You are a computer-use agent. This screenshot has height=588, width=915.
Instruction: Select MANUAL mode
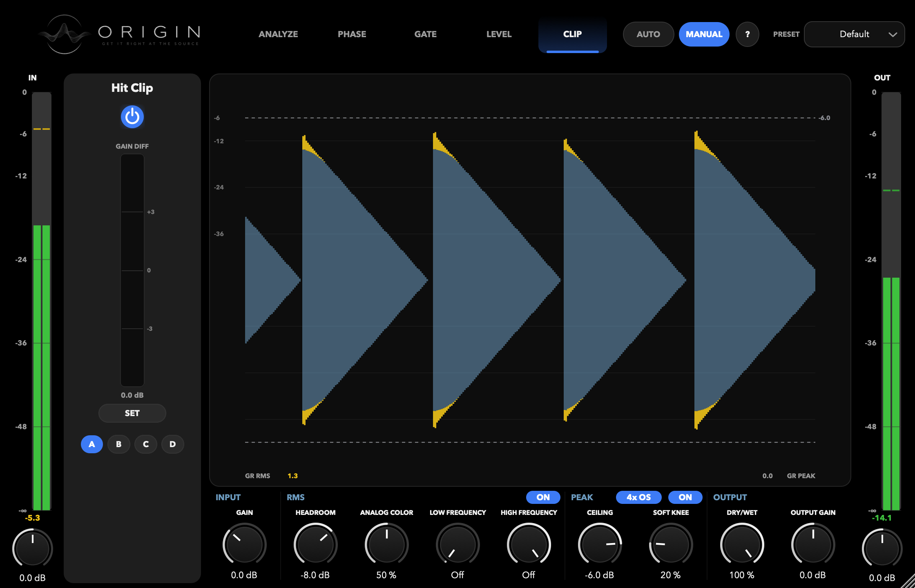pyautogui.click(x=704, y=34)
